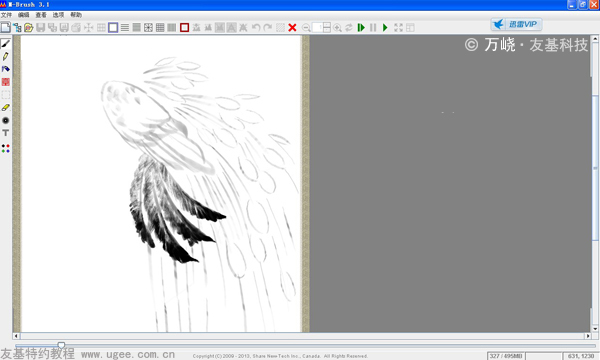This screenshot has height=360, width=600.
Task: Click the horizontal scrollbar right arrow
Action: (x=588, y=336)
